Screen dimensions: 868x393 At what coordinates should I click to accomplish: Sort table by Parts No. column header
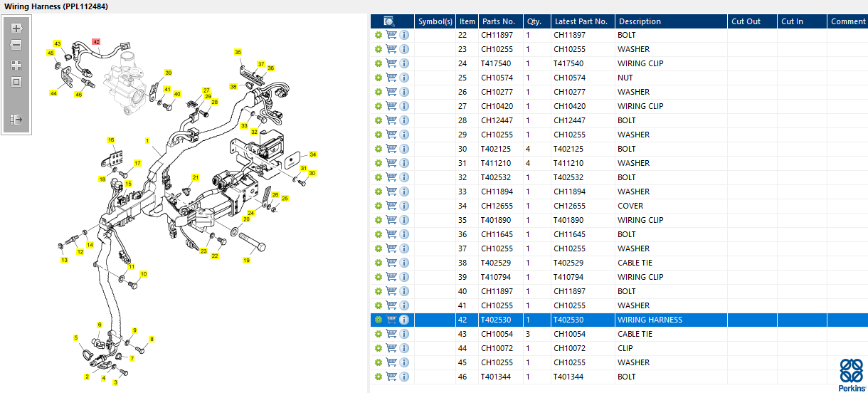click(500, 21)
